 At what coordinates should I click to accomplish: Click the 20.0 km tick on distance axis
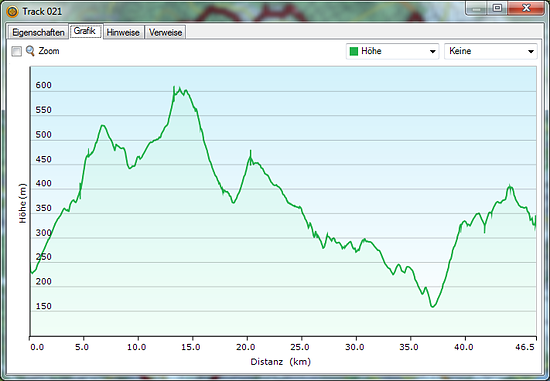coord(246,347)
